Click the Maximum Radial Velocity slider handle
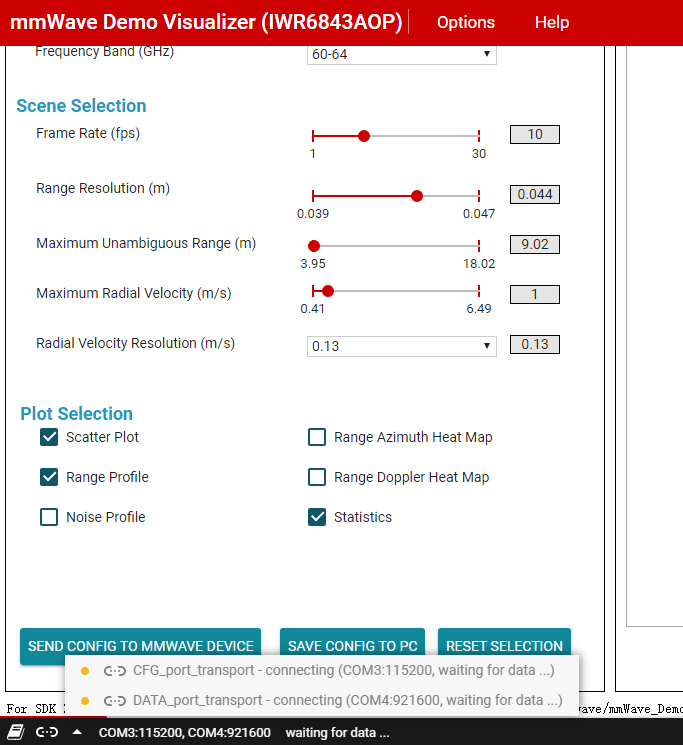This screenshot has height=745, width=683. click(x=328, y=291)
